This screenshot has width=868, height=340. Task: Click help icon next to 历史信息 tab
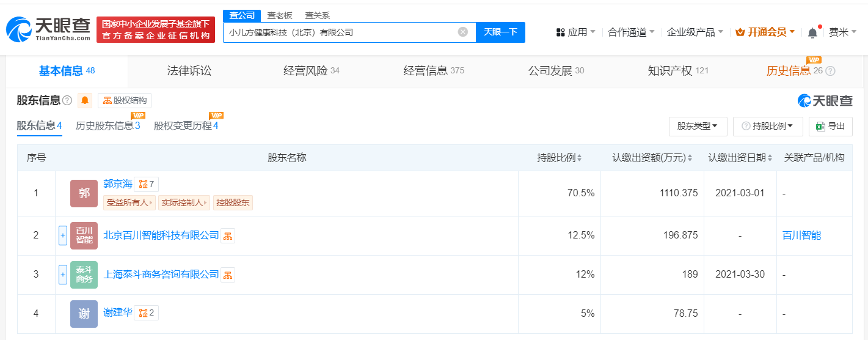[830, 71]
